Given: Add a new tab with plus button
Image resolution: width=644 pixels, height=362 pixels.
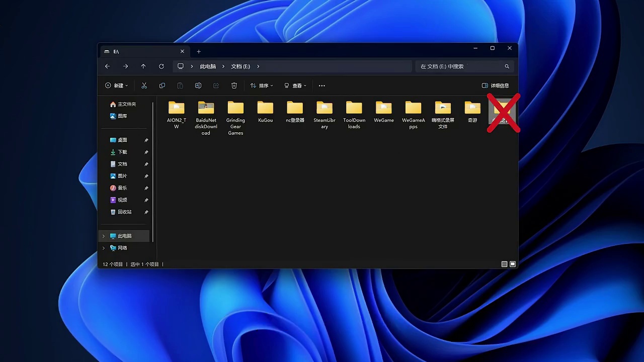Looking at the screenshot, I should point(199,51).
